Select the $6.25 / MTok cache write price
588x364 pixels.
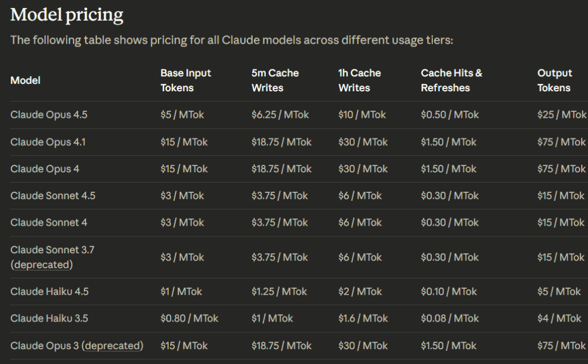pyautogui.click(x=280, y=115)
